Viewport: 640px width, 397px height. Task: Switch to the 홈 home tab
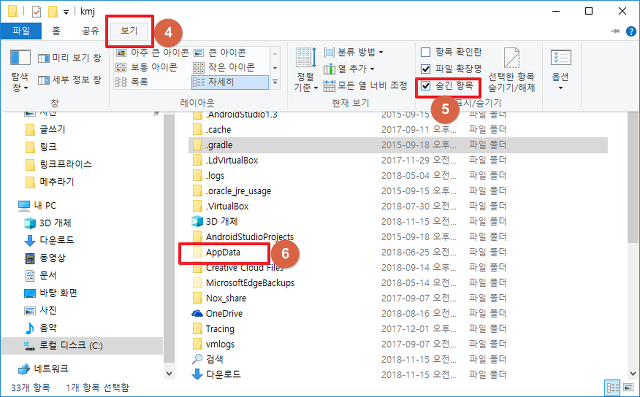pyautogui.click(x=56, y=31)
